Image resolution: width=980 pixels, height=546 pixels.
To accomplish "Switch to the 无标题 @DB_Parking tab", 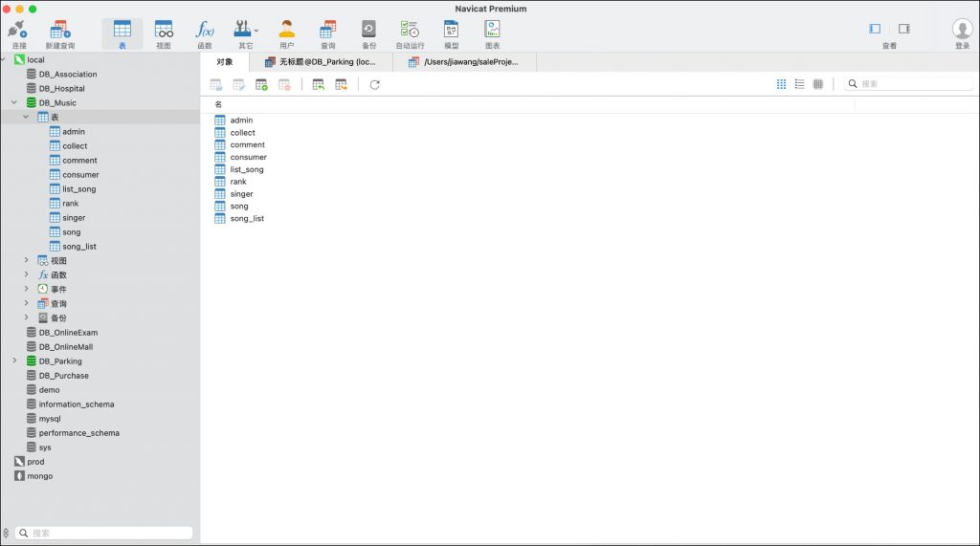I will [321, 62].
